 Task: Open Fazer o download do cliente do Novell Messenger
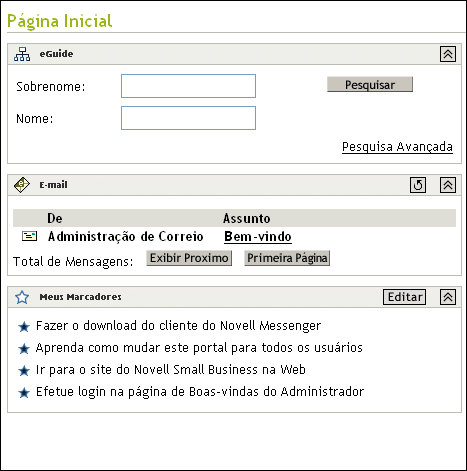coord(178,326)
